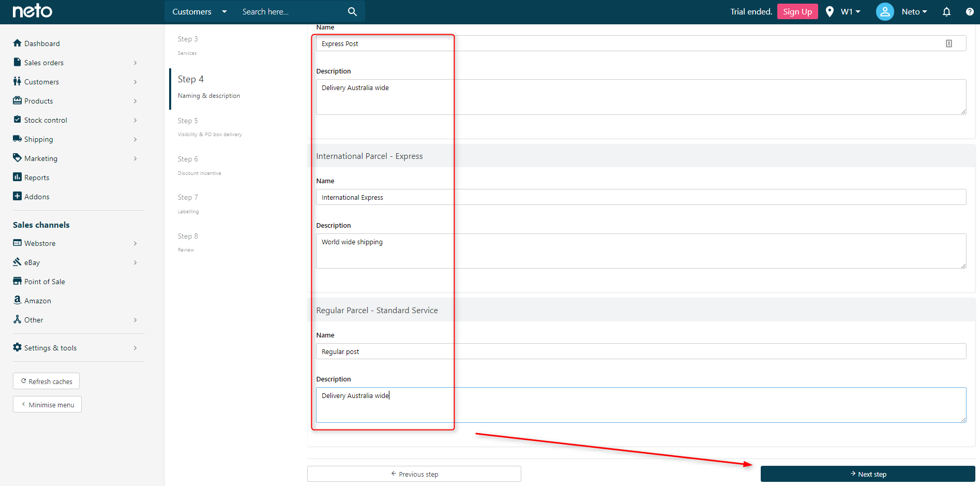Click the Amazon logo icon
Image resolution: width=980 pixels, height=486 pixels.
coord(17,300)
